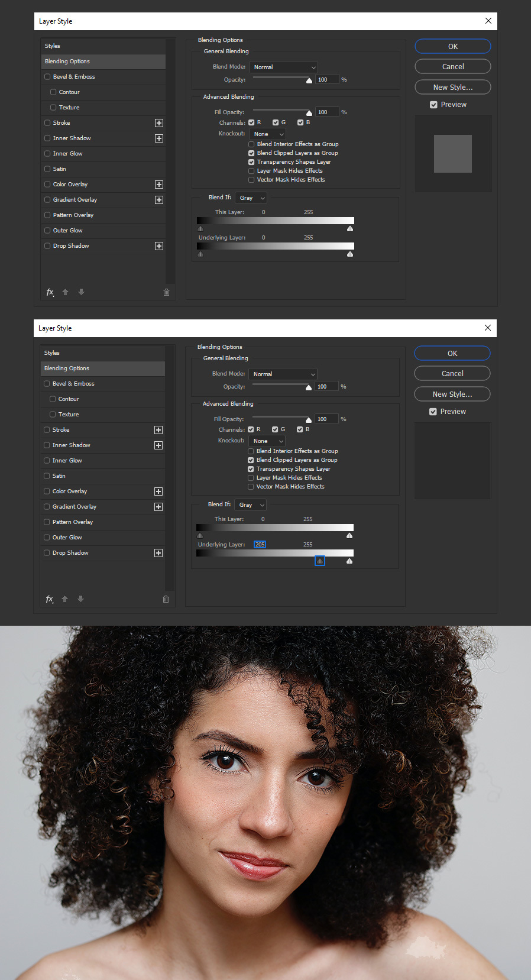Click Opacity slider handle in upper dialog
531x980 pixels.
[x=309, y=80]
